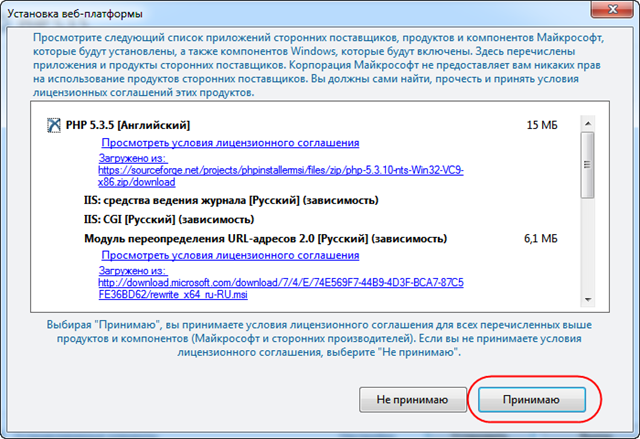The height and width of the screenshot is (439, 640).
Task: Open the license terms link under PHP 5.3.5
Action: (230, 143)
